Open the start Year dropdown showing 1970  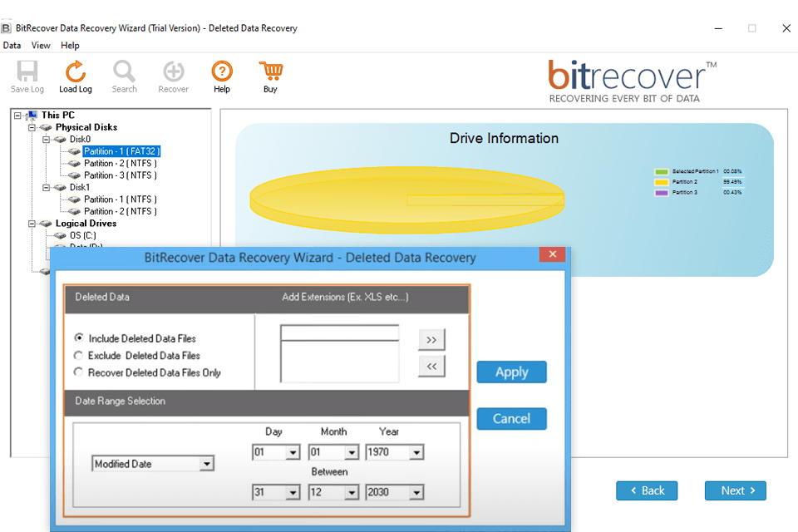pyautogui.click(x=416, y=452)
